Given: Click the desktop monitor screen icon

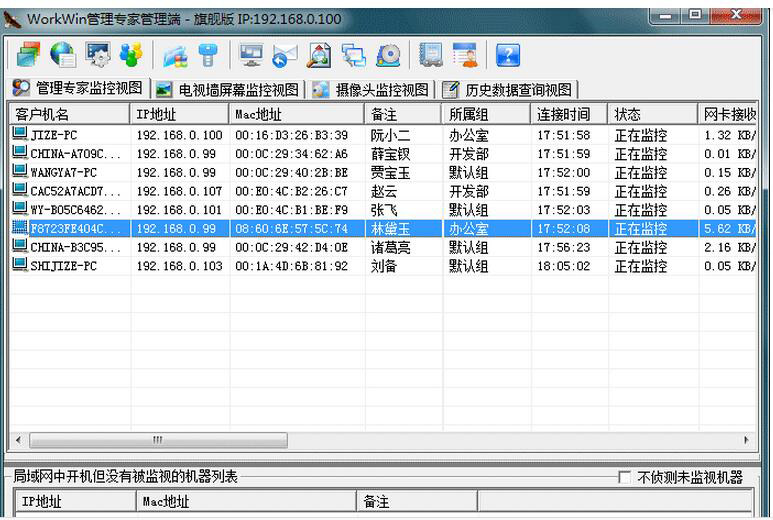Looking at the screenshot, I should point(251,55).
